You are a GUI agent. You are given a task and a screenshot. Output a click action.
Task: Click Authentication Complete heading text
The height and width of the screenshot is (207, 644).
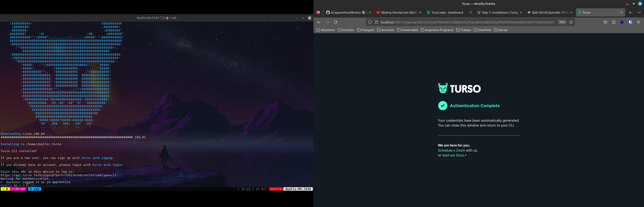(475, 106)
